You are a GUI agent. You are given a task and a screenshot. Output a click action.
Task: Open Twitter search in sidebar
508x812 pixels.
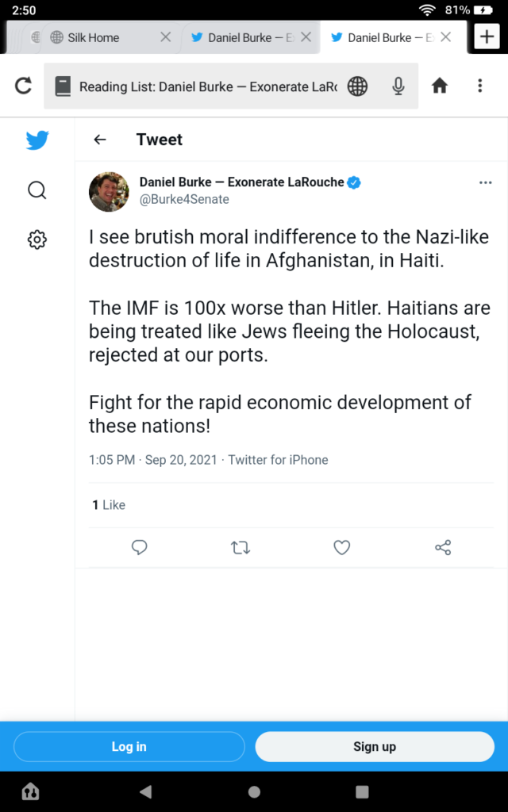tap(37, 190)
